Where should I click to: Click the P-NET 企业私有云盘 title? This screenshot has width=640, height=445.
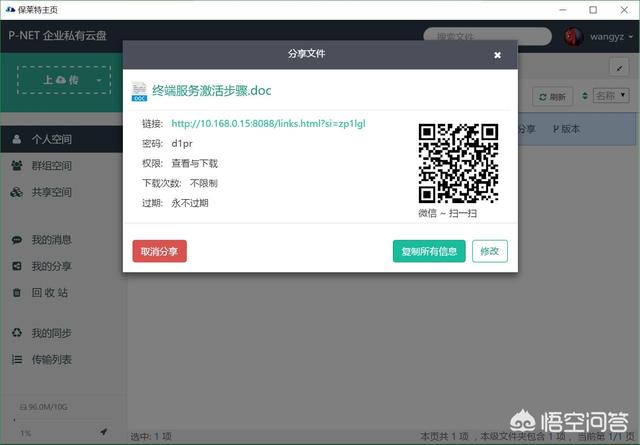tap(58, 36)
